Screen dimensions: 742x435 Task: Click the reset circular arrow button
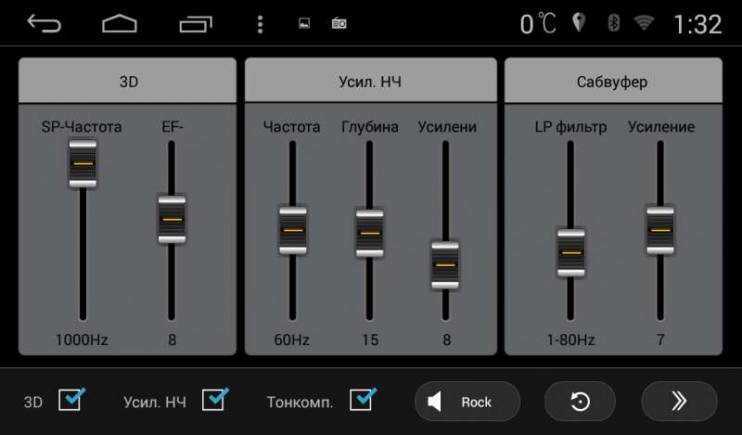point(580,401)
